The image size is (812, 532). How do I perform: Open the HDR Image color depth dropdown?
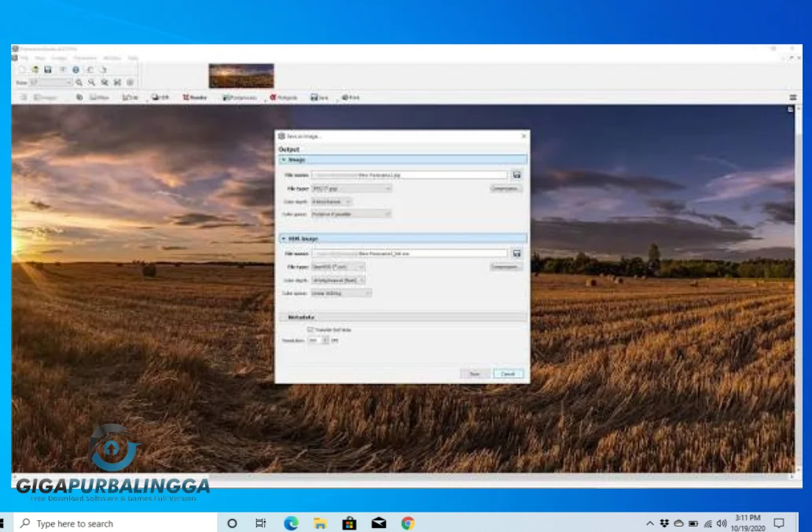(339, 280)
